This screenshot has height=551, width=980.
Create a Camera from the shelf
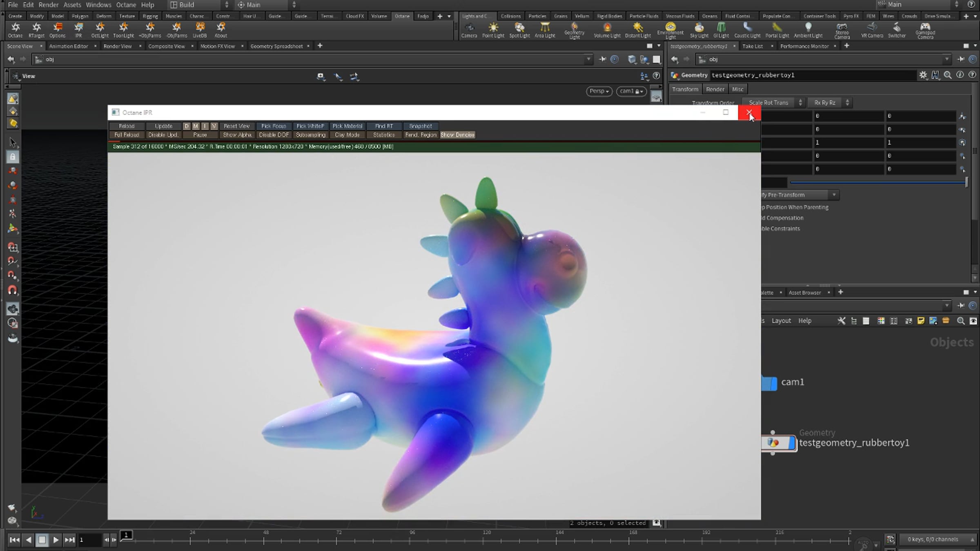(x=469, y=30)
